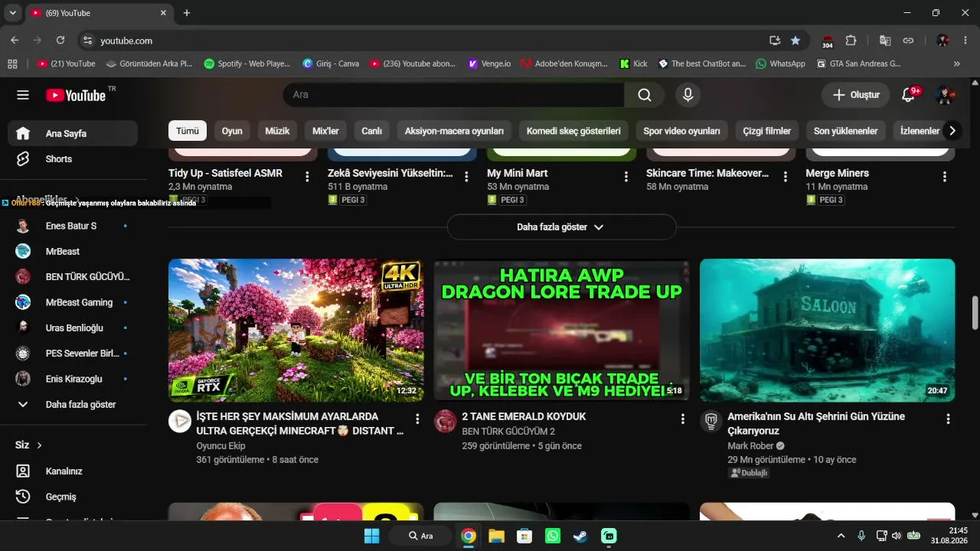
Task: Open WhatsApp from the taskbar
Action: coord(553,536)
